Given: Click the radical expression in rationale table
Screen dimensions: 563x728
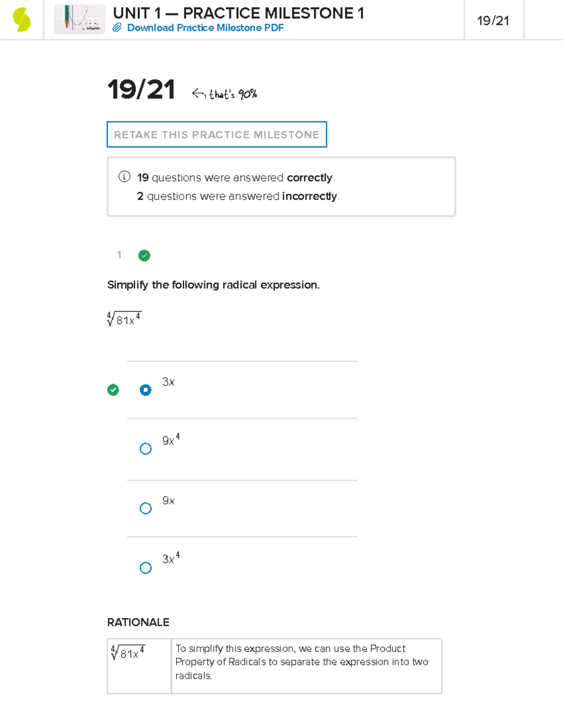Looking at the screenshot, I should click(x=128, y=653).
